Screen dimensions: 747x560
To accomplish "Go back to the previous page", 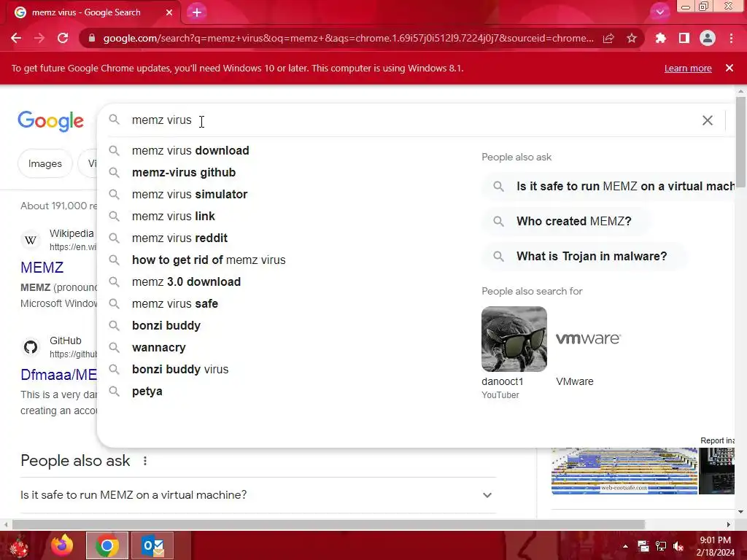I will pyautogui.click(x=16, y=38).
